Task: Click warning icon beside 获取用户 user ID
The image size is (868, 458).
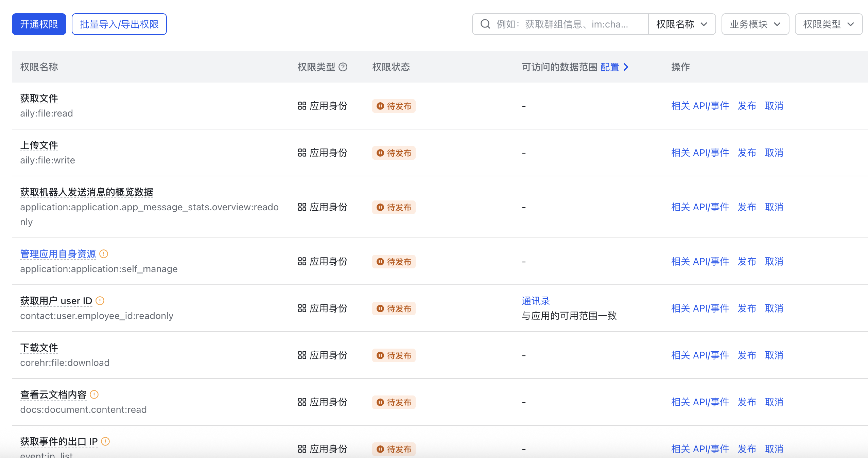Action: [100, 301]
